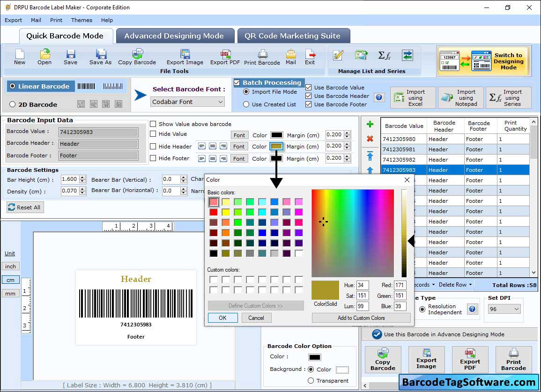
Task: Click the Exit icon
Action: coord(310,57)
